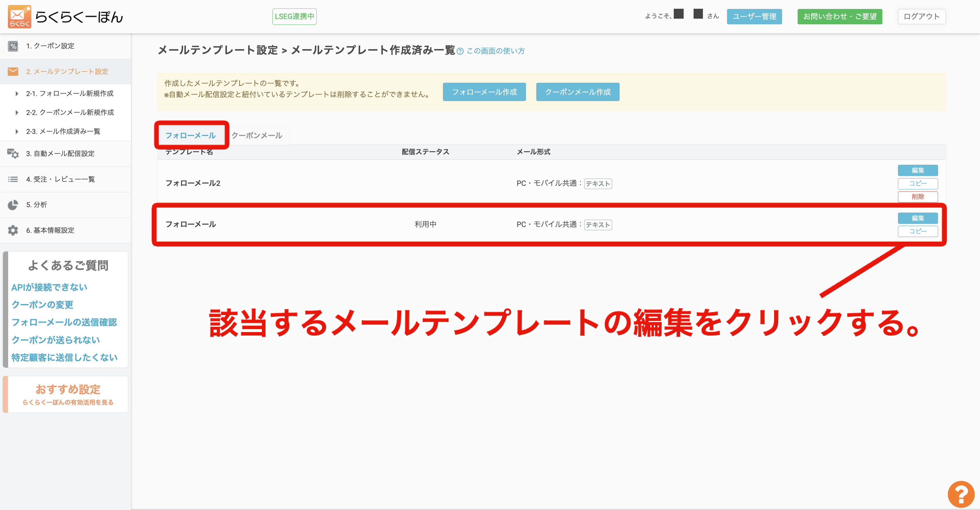Open 2. メールテンプレート設定 menu item
The width and height of the screenshot is (980, 510).
[65, 71]
